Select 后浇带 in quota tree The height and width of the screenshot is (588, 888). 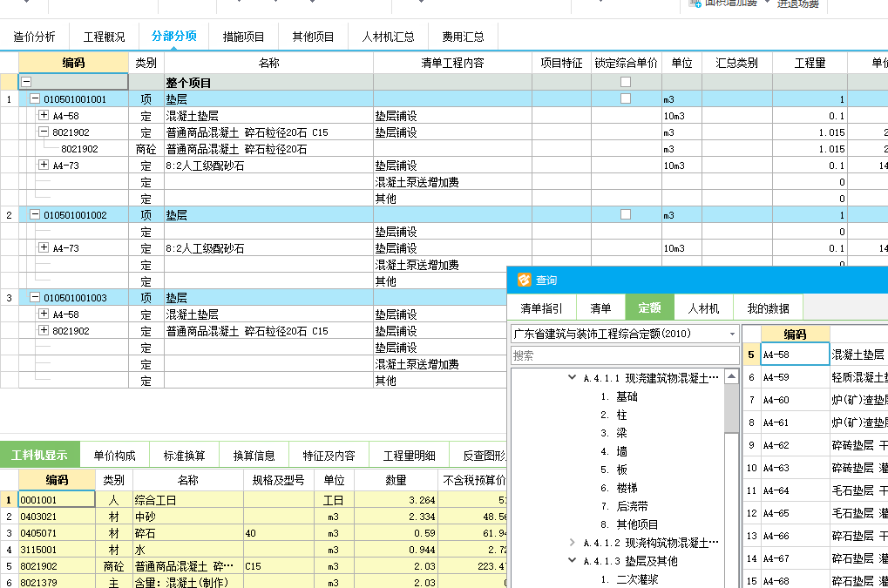[632, 506]
